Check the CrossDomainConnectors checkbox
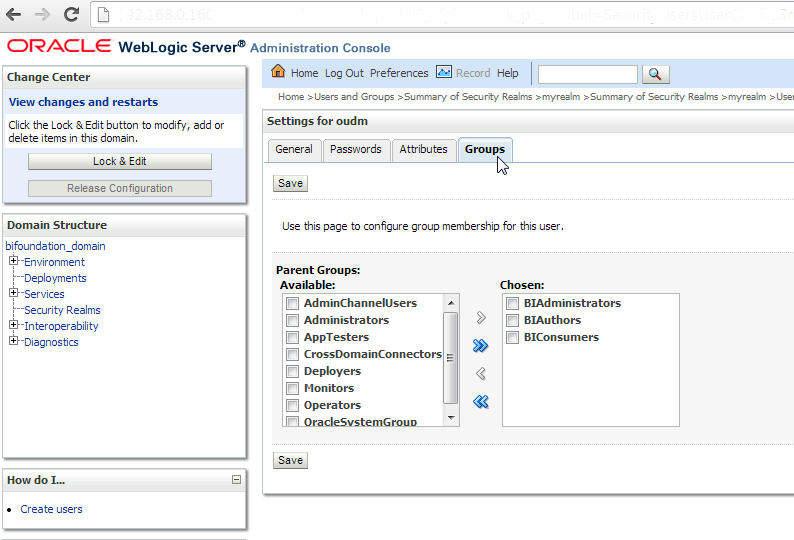The width and height of the screenshot is (794, 540). 292,354
